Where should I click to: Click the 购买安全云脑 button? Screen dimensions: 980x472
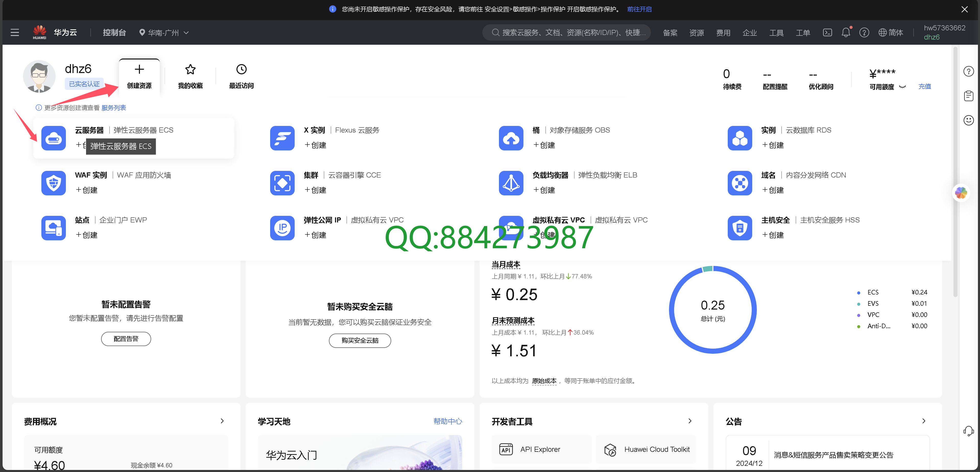click(360, 340)
